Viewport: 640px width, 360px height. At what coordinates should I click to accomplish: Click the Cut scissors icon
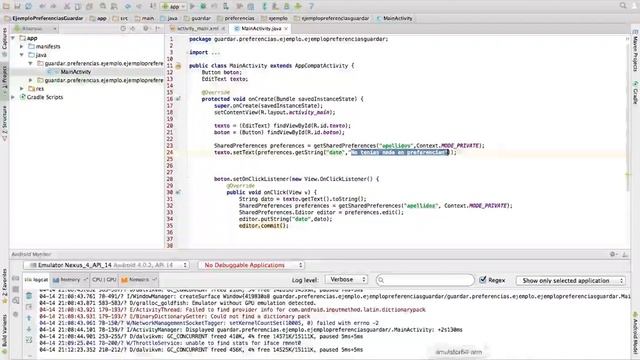click(x=67, y=6)
